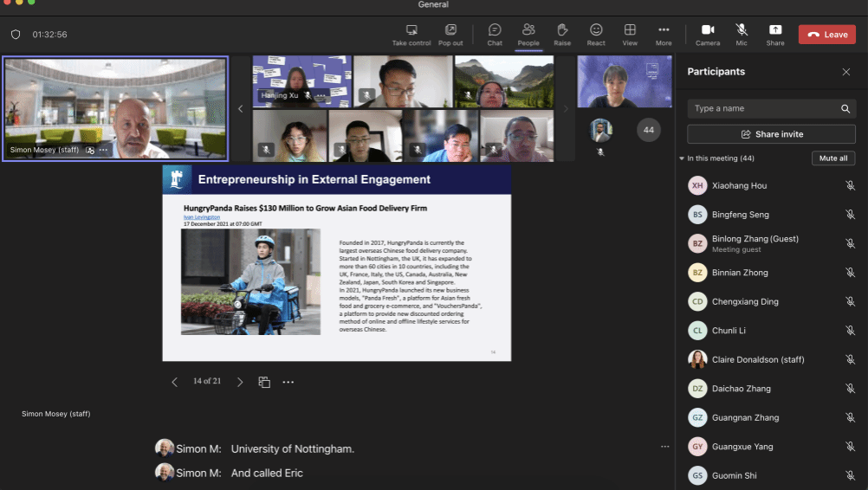868x490 pixels.
Task: Toggle mute for Xiaohang Hou
Action: point(851,186)
